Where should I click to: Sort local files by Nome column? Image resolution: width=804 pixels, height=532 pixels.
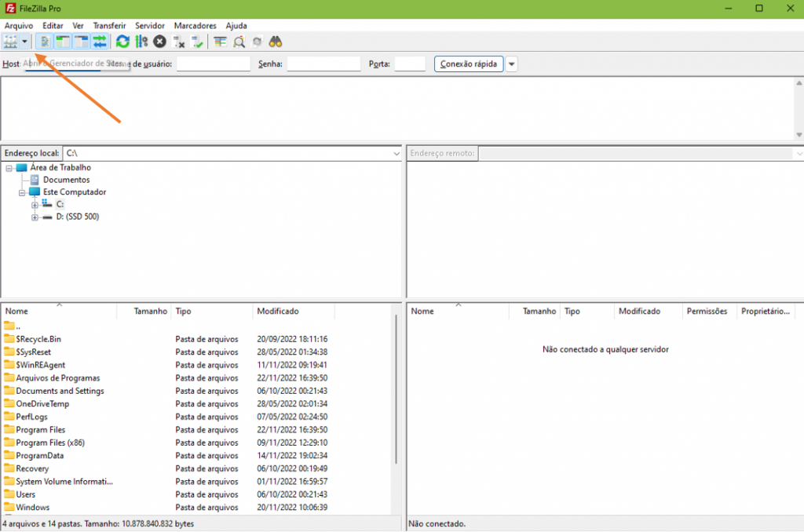point(60,311)
